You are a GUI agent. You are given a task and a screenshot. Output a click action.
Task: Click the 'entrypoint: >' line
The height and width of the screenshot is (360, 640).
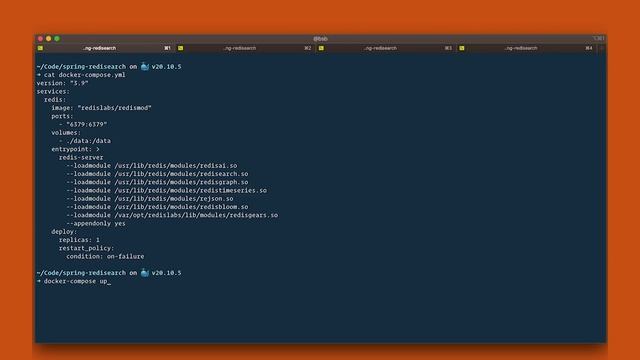(76, 149)
